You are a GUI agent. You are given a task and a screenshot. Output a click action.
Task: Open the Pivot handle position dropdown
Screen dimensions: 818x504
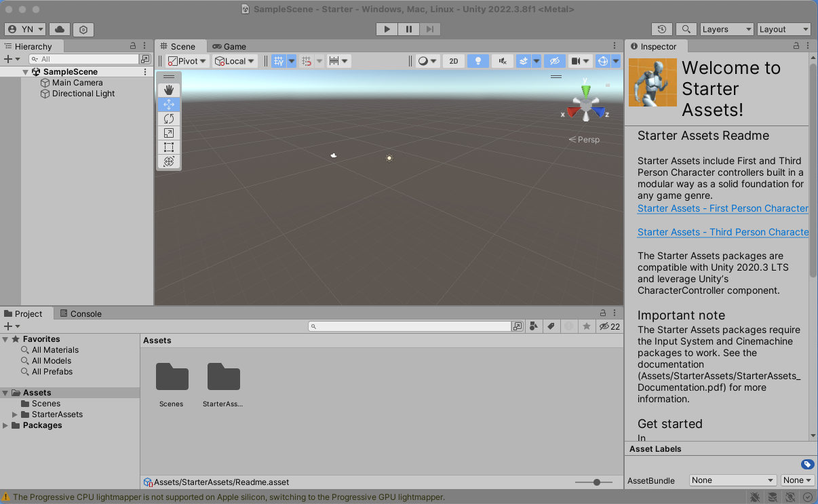[x=187, y=61]
